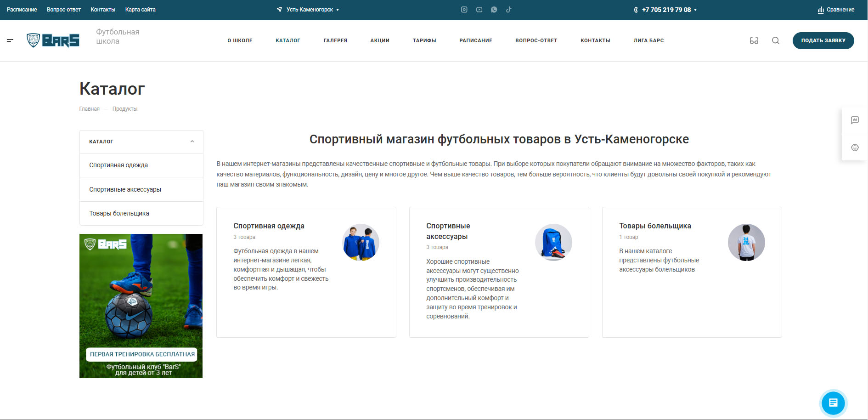Screen dimensions: 868x420
Task: Expand the phone number dropdown arrow
Action: coord(695,10)
